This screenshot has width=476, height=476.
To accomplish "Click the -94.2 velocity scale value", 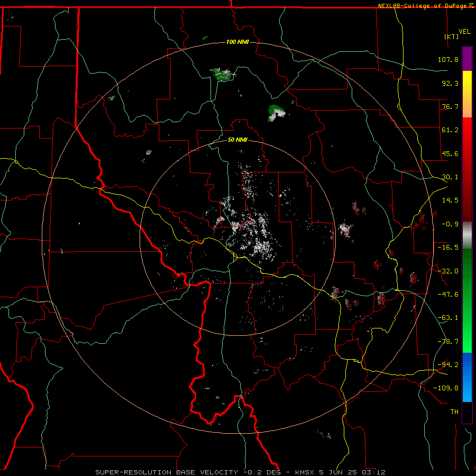I will 448,365.
